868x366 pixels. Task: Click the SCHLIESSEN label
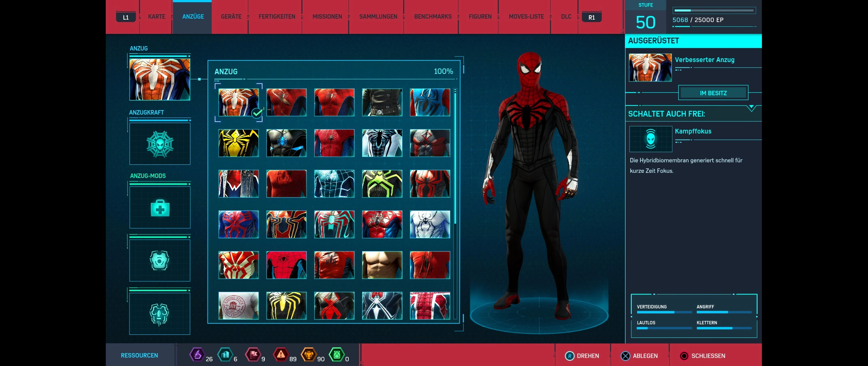click(708, 356)
